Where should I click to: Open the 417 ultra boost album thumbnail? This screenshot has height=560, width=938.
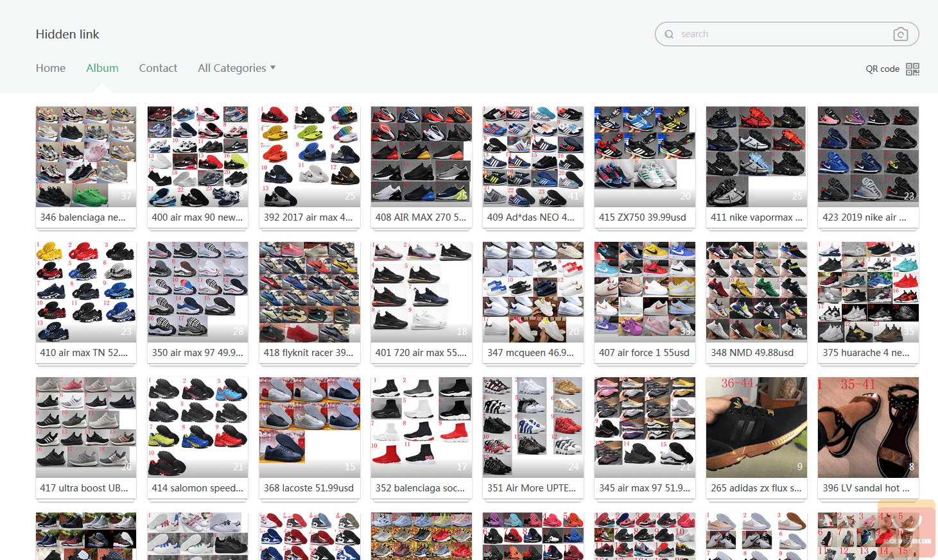[86, 427]
